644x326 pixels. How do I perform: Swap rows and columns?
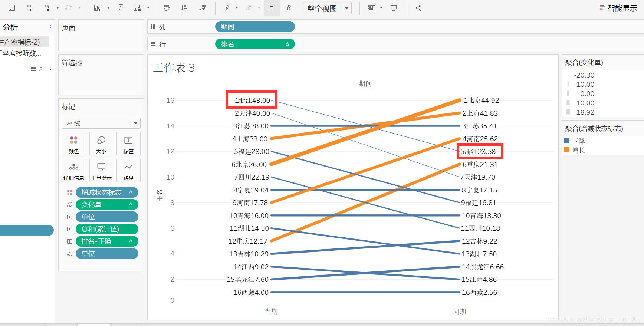(x=167, y=8)
